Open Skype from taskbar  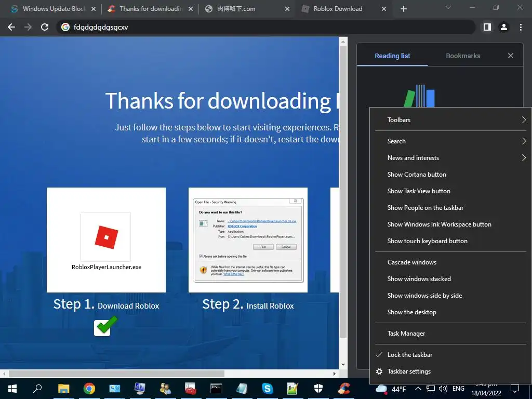[x=267, y=389]
